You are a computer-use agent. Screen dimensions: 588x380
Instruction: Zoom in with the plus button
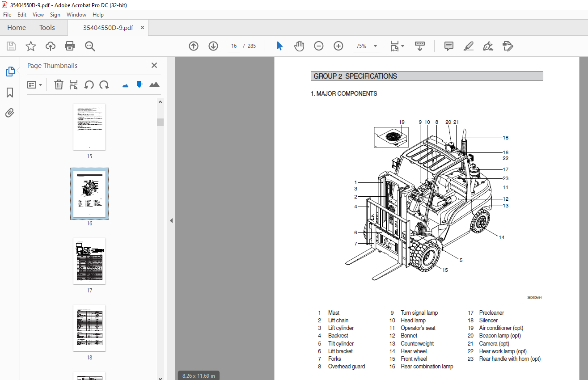(338, 46)
